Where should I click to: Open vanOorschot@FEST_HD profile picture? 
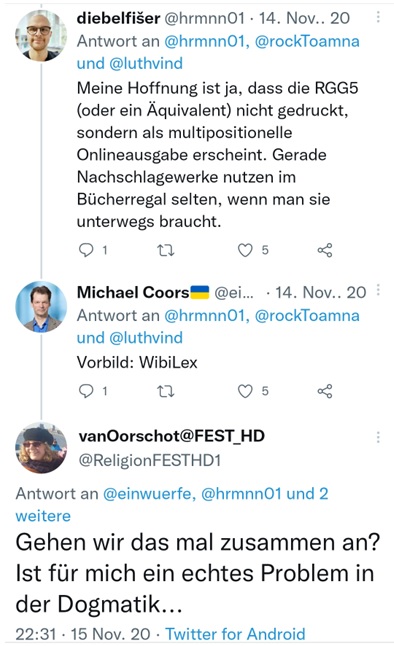click(41, 447)
